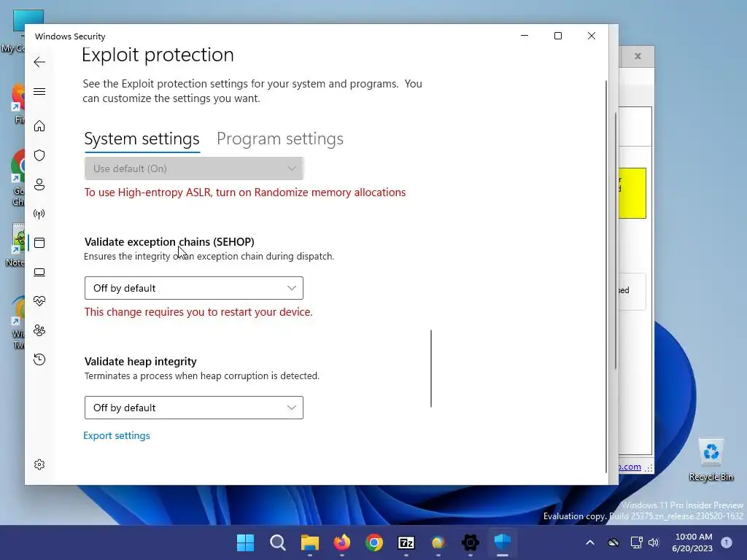The image size is (747, 560).
Task: Select the 'Exploit protection' page title
Action: pos(158,55)
